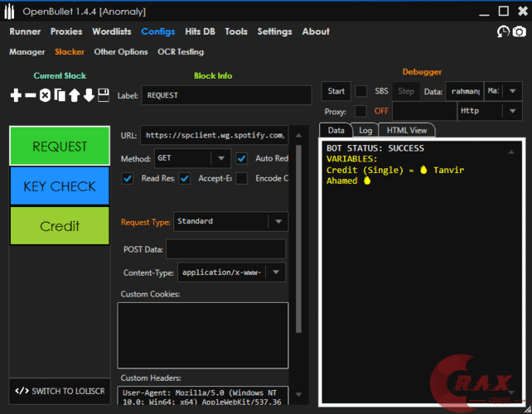Image resolution: width=532 pixels, height=414 pixels.
Task: Switch to the HTML View tab
Action: [x=406, y=130]
